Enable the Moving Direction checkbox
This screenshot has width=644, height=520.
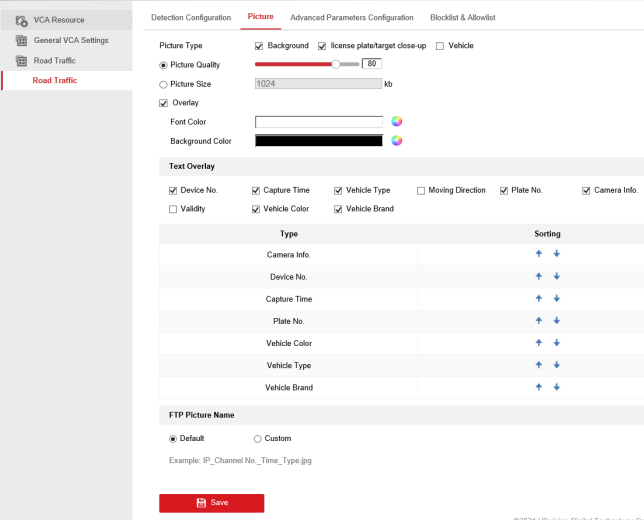point(421,190)
